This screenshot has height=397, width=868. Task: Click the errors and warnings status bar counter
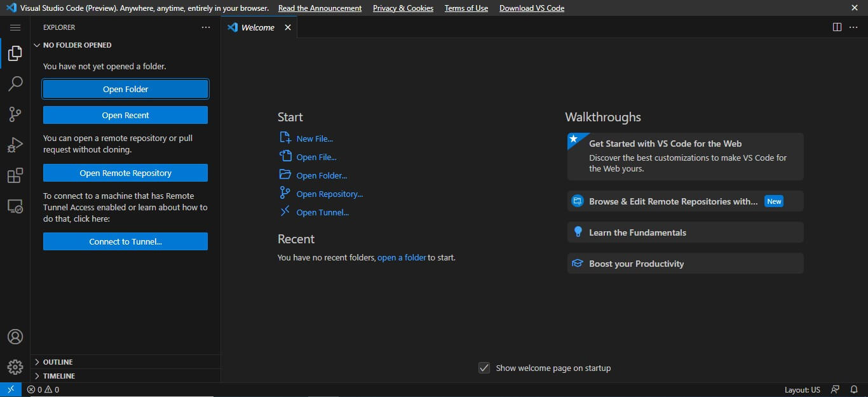43,389
